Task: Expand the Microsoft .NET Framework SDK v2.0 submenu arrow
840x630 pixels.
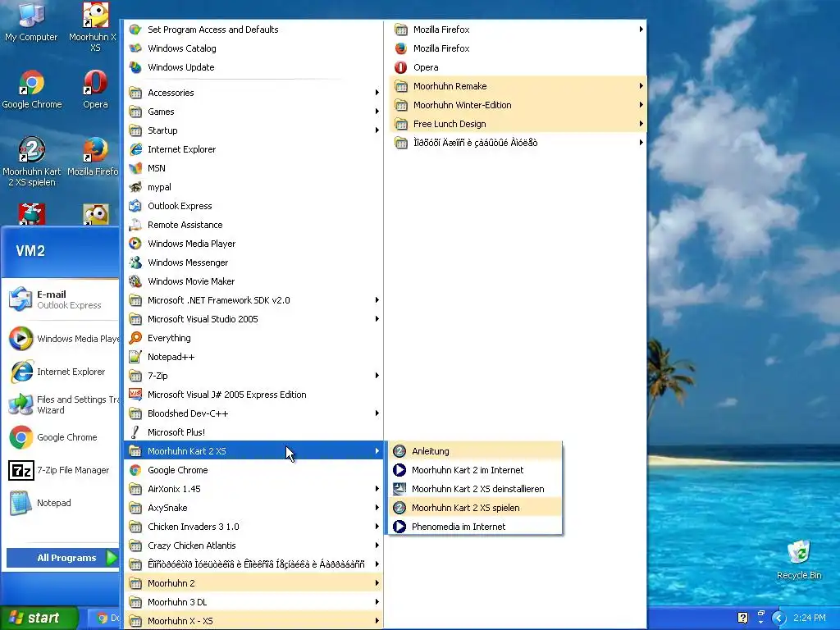Action: pos(377,300)
